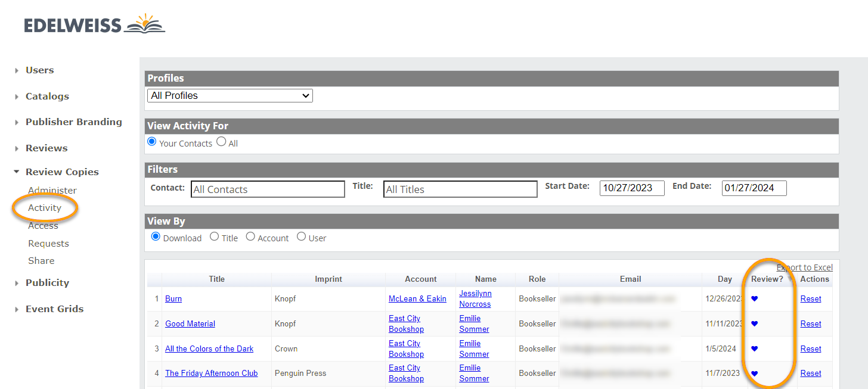Open the All Profiles dropdown
The image size is (868, 389).
(230, 95)
